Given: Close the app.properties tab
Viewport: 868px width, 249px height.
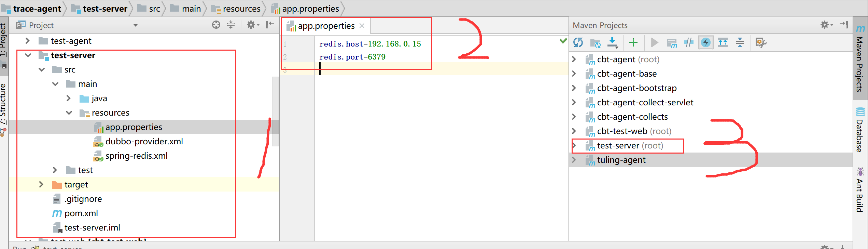Looking at the screenshot, I should 362,26.
